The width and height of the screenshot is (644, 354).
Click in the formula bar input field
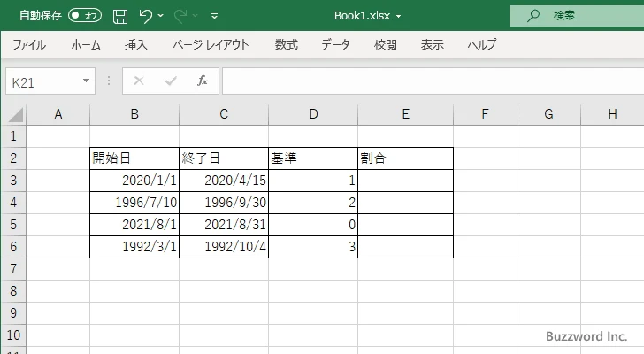(425, 81)
